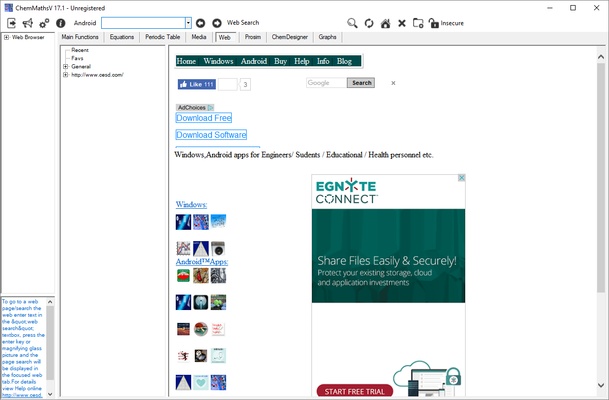Click the Download Software link
The image size is (609, 400).
(x=211, y=135)
